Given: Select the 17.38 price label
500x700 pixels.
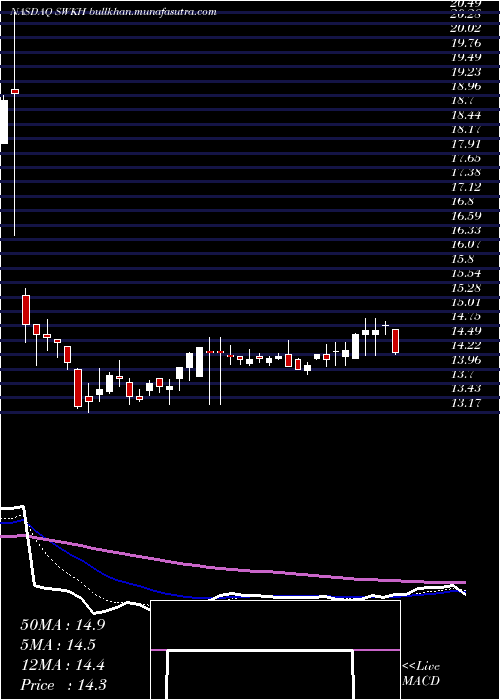Looking at the screenshot, I should pos(467,172).
